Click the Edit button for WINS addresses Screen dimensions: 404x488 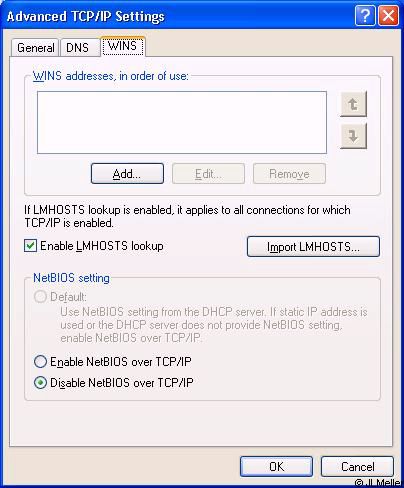[x=208, y=173]
